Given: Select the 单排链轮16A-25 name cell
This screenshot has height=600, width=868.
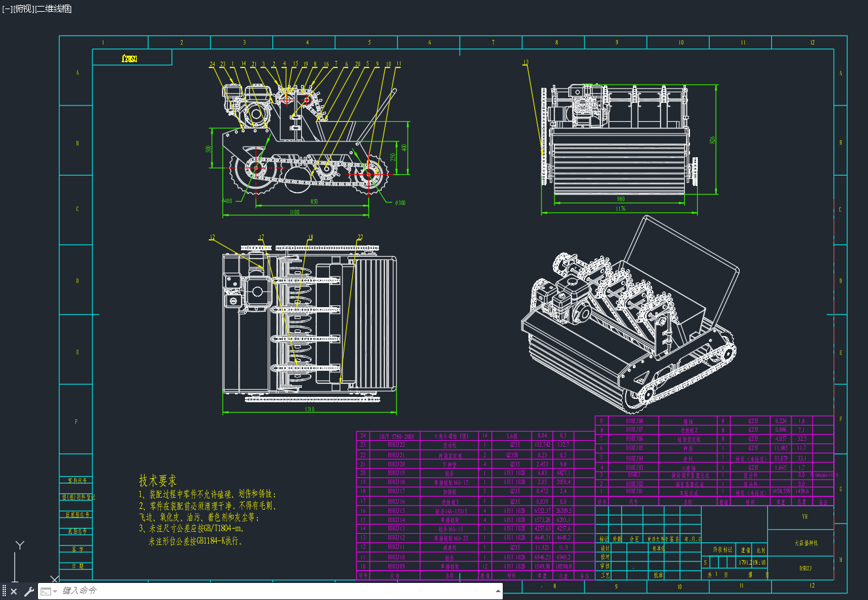Looking at the screenshot, I should click(451, 538).
